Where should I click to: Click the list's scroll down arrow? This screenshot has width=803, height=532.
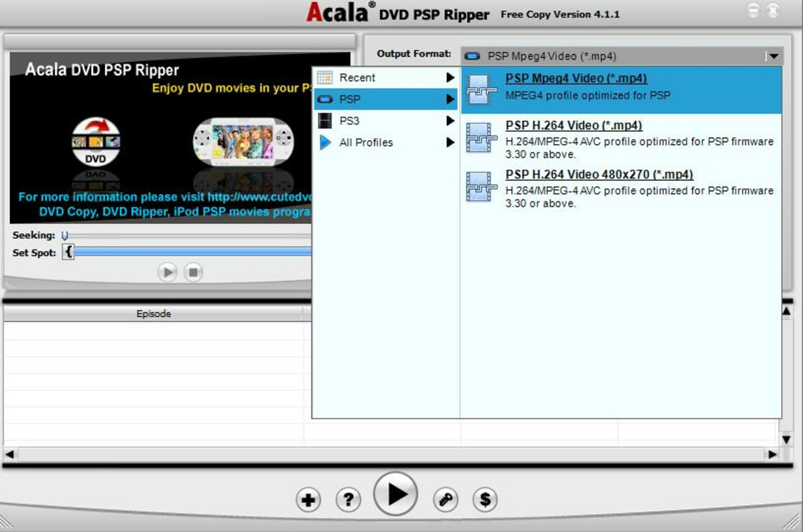tap(786, 440)
